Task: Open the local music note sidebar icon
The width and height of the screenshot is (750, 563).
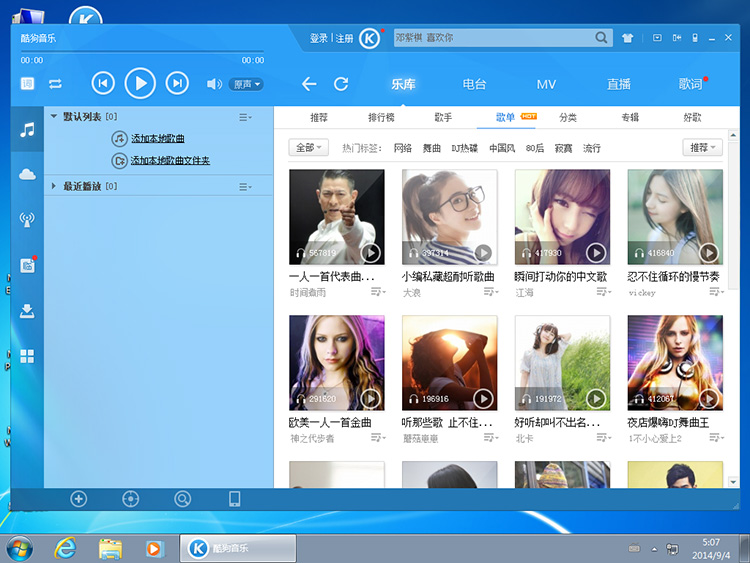Action: pos(27,130)
